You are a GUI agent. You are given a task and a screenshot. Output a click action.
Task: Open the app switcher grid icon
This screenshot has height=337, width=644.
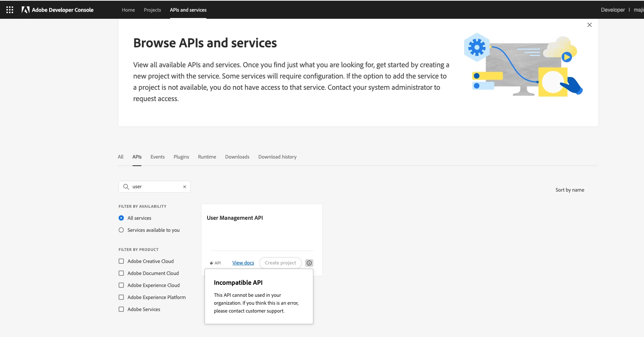10,10
